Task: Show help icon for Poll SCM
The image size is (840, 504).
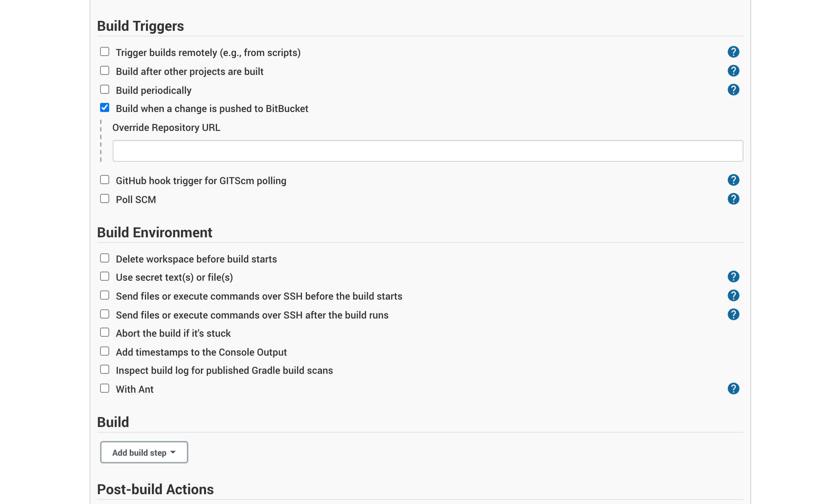Action: coord(733,199)
